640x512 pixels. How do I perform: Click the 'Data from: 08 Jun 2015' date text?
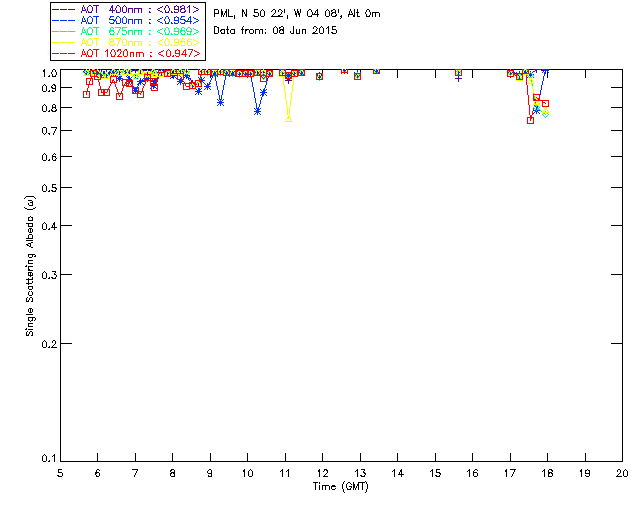275,31
